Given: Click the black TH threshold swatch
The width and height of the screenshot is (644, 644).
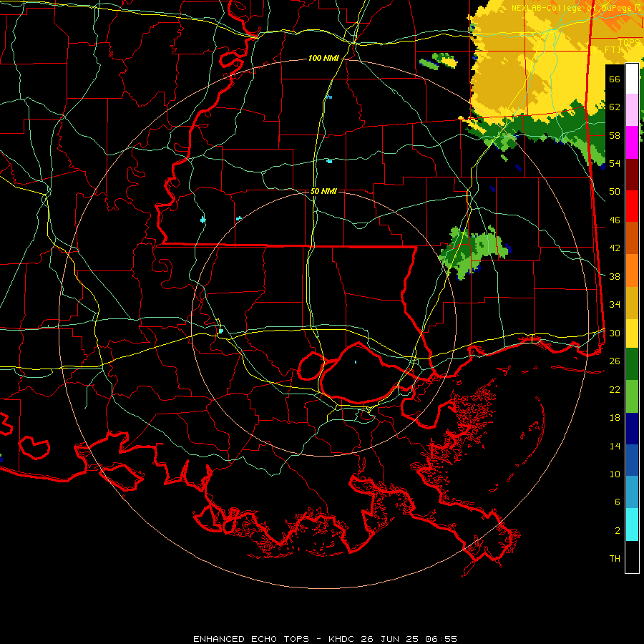Looking at the screenshot, I should click(x=632, y=557).
